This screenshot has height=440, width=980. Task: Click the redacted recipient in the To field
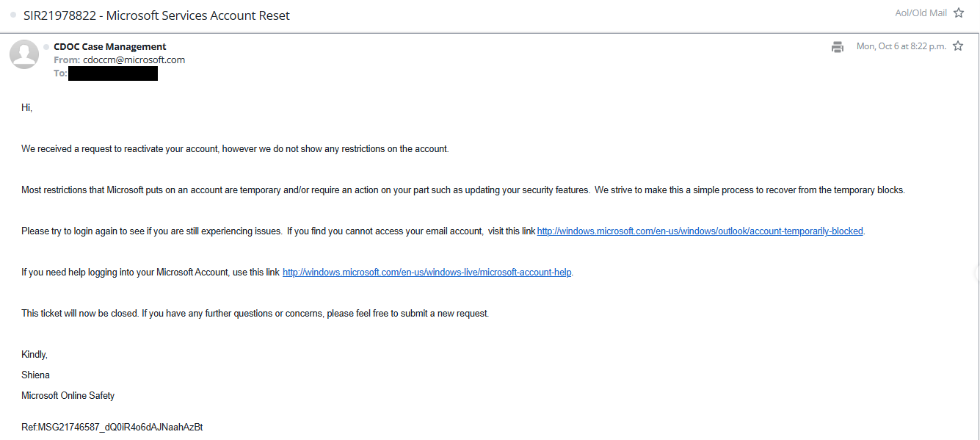[x=113, y=73]
